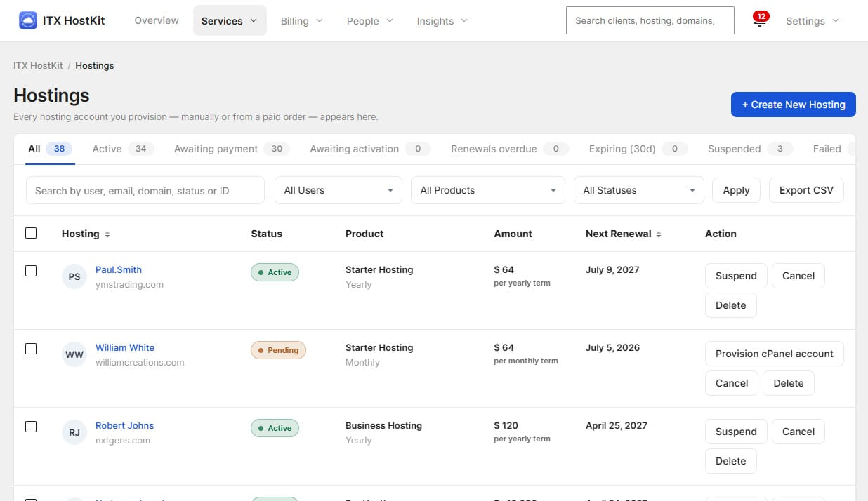Sort by the Hosting column sort icon
The width and height of the screenshot is (868, 501).
pyautogui.click(x=107, y=234)
